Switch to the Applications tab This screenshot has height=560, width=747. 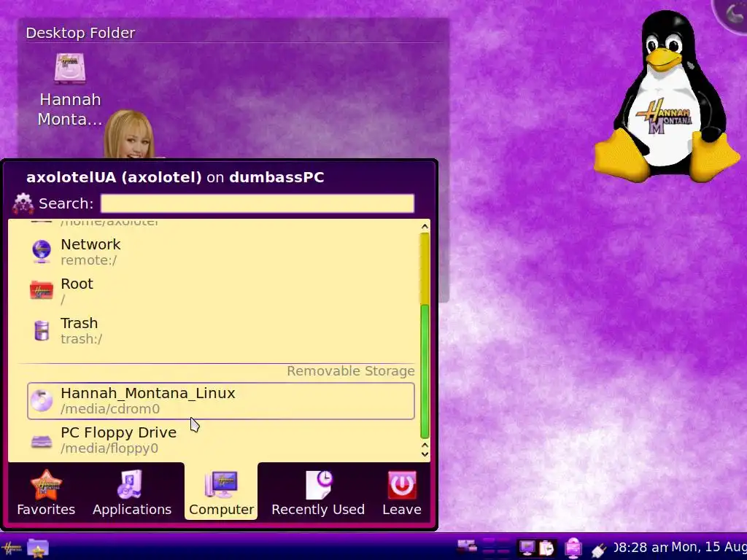tap(132, 492)
